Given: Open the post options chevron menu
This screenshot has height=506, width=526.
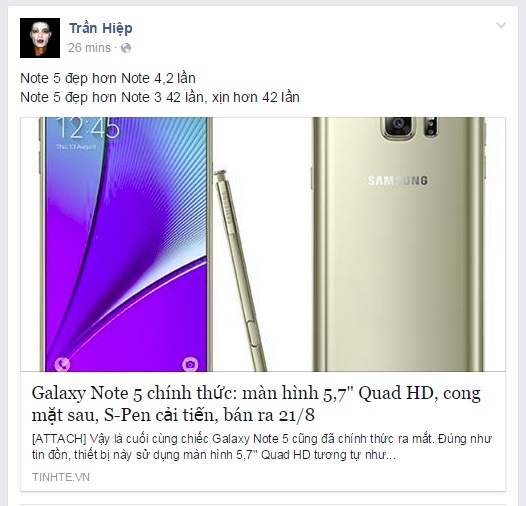Looking at the screenshot, I should (x=501, y=26).
